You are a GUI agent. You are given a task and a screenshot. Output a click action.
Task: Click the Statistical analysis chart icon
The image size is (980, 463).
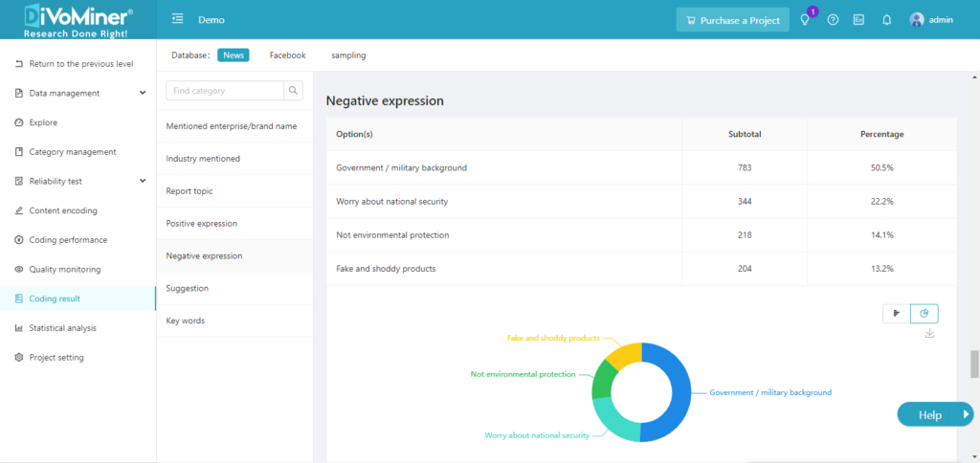pos(19,328)
